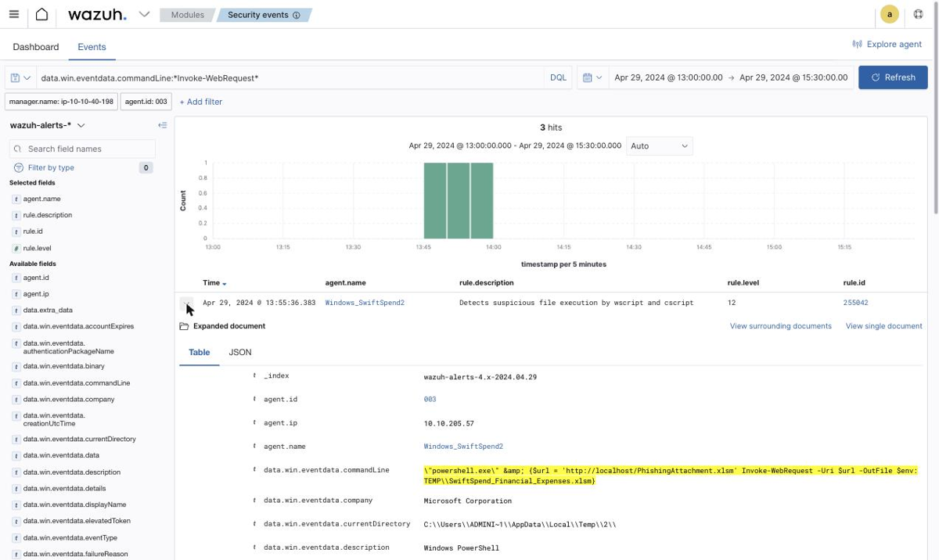This screenshot has width=939, height=560.
Task: Click View surrounding documents
Action: (781, 326)
